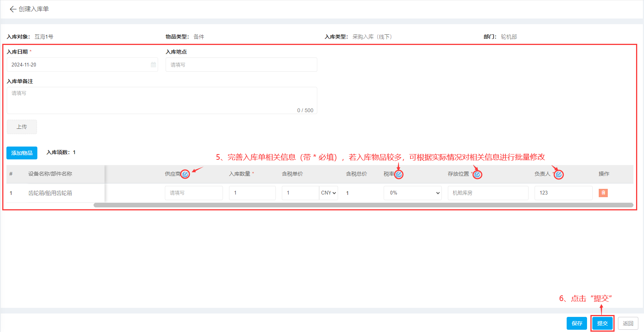Focus the 存放位置 input showing 机舱库房
The width and height of the screenshot is (644, 332).
pos(488,193)
